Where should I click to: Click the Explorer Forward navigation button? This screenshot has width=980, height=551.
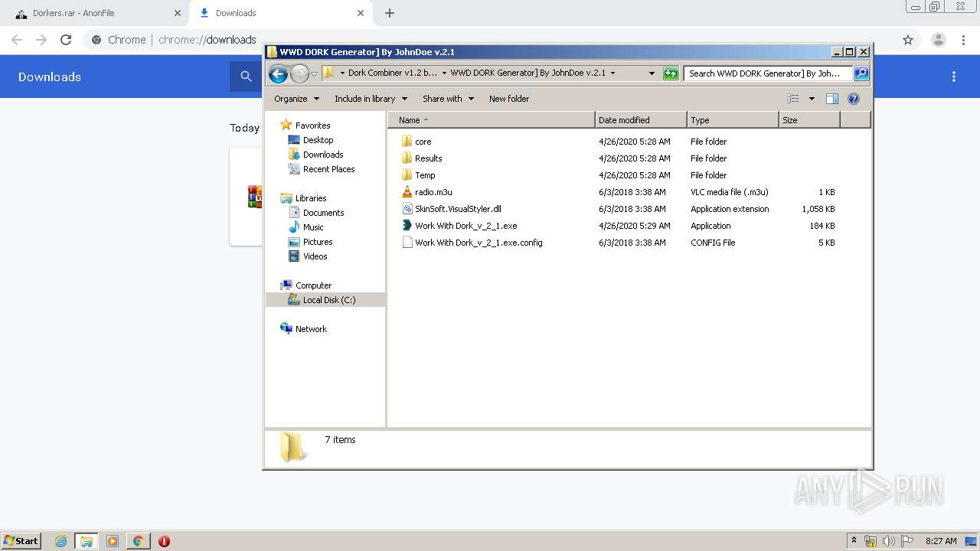[299, 73]
